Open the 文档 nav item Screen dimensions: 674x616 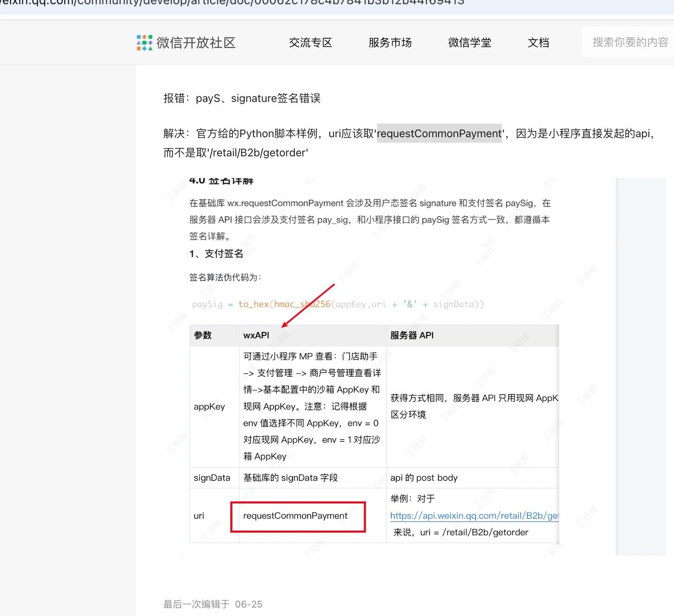pos(538,42)
